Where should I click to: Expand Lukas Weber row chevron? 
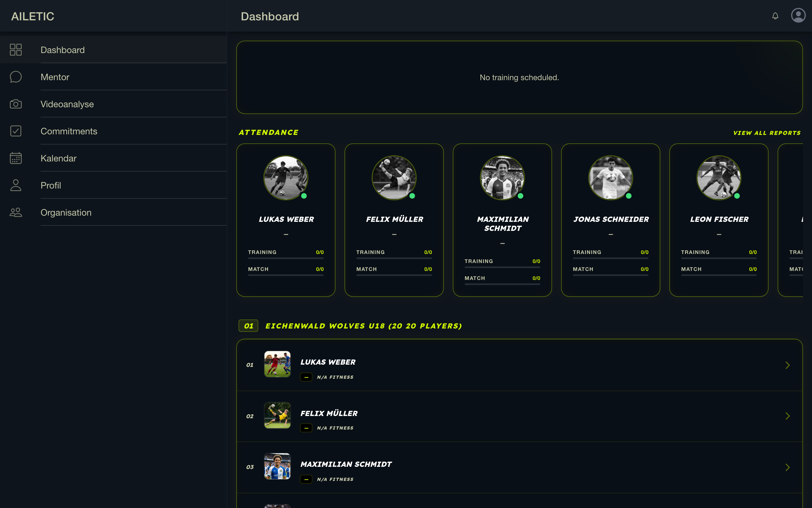tap(787, 365)
